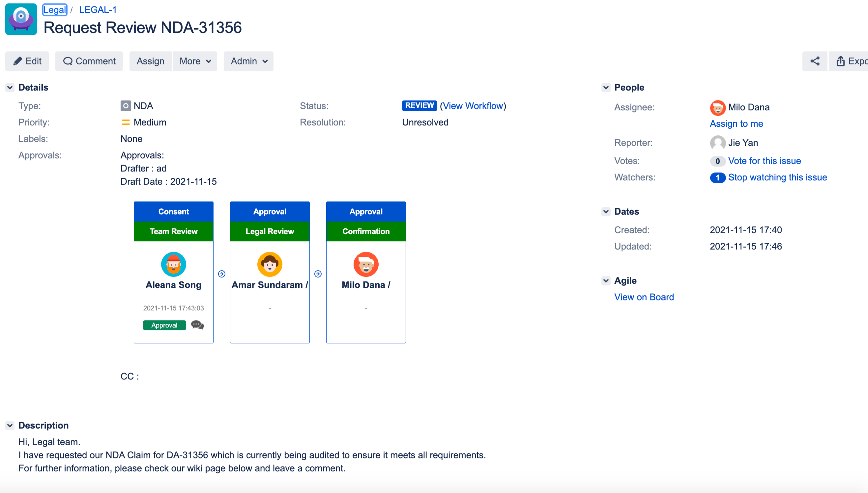Click the Edit button
The image size is (868, 493).
point(27,61)
